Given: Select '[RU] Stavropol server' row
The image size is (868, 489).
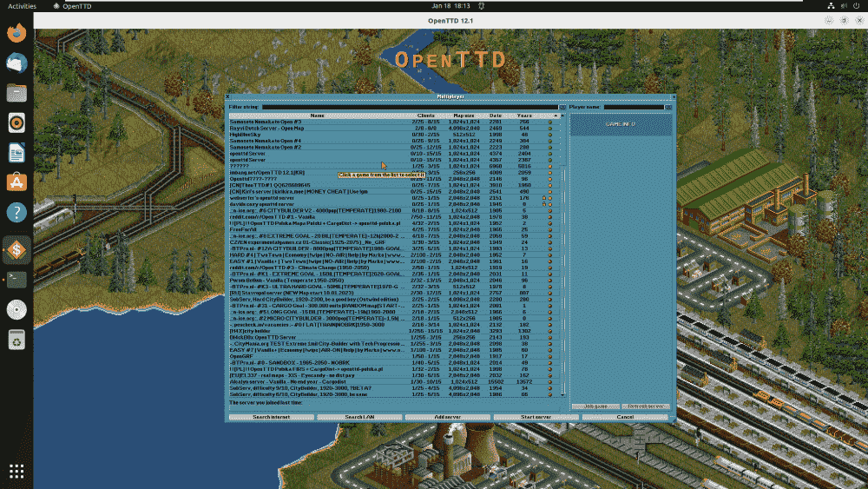Looking at the screenshot, I should (394, 293).
